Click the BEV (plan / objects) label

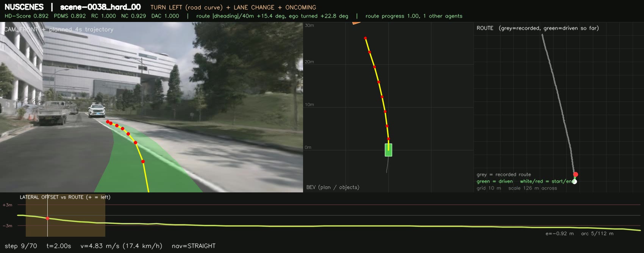[x=333, y=187]
